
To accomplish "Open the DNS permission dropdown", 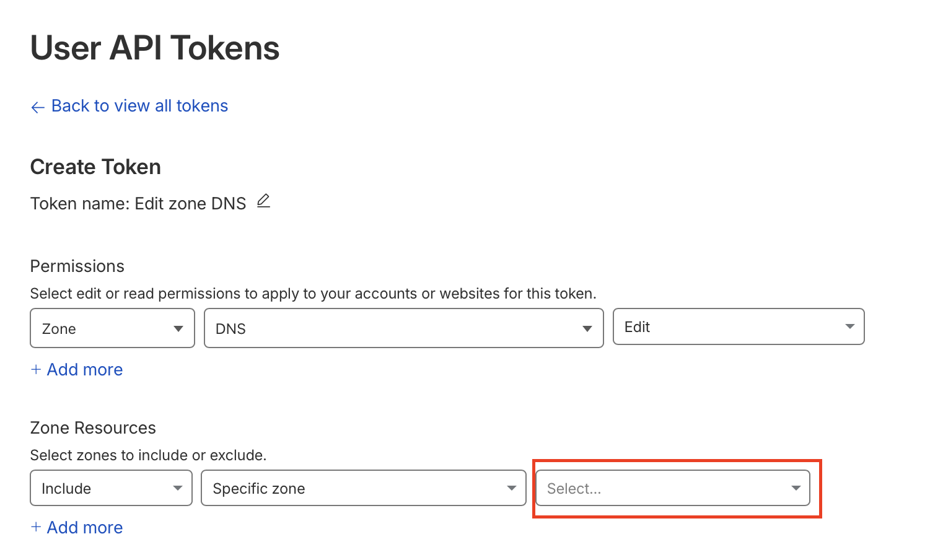I will [403, 328].
